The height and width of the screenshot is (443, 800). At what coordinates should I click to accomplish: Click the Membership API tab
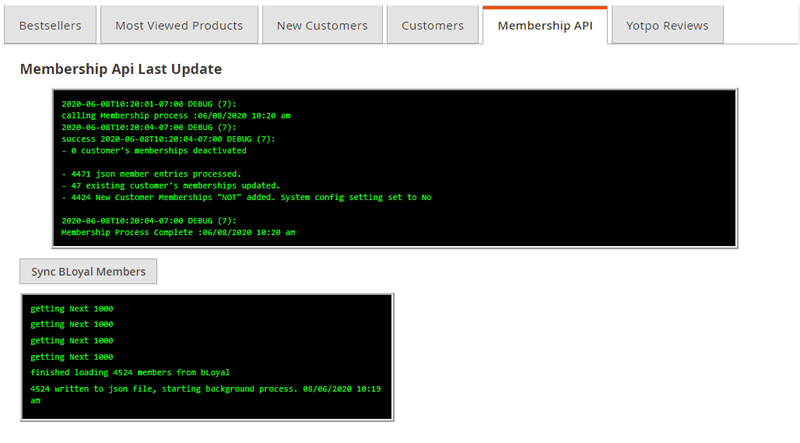pyautogui.click(x=544, y=25)
